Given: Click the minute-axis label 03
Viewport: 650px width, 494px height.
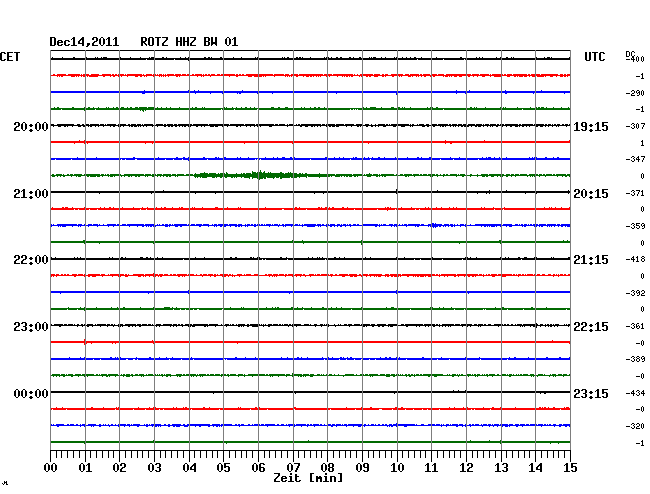Looking at the screenshot, I should point(154,468).
